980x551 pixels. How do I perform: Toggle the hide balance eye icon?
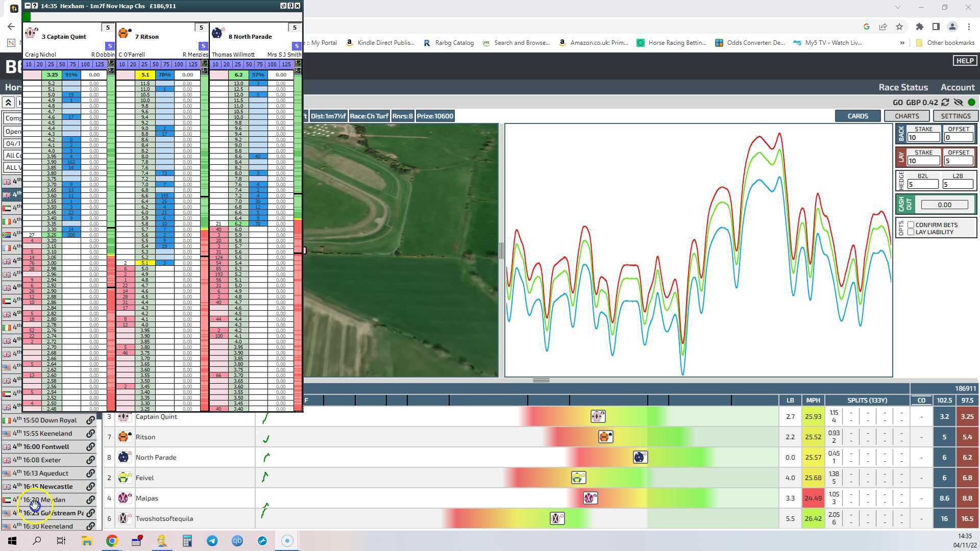click(958, 103)
